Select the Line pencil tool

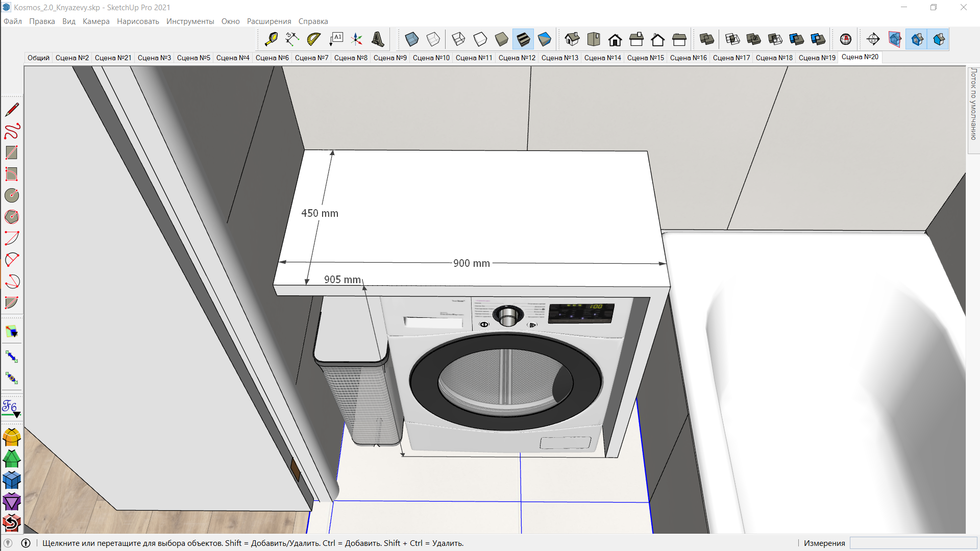click(12, 110)
